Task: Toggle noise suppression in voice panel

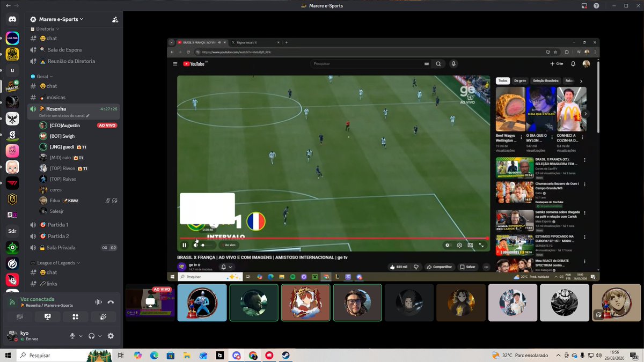Action: point(98,302)
